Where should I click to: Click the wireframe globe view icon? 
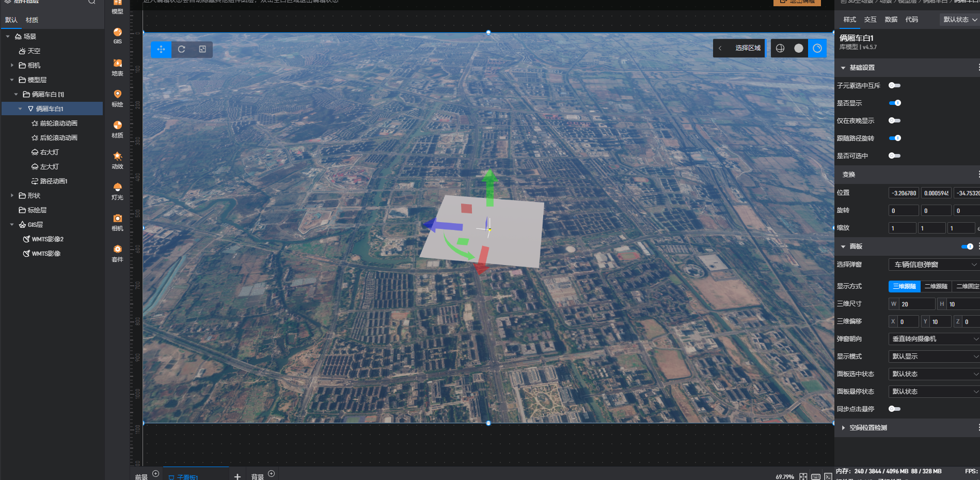coord(780,48)
